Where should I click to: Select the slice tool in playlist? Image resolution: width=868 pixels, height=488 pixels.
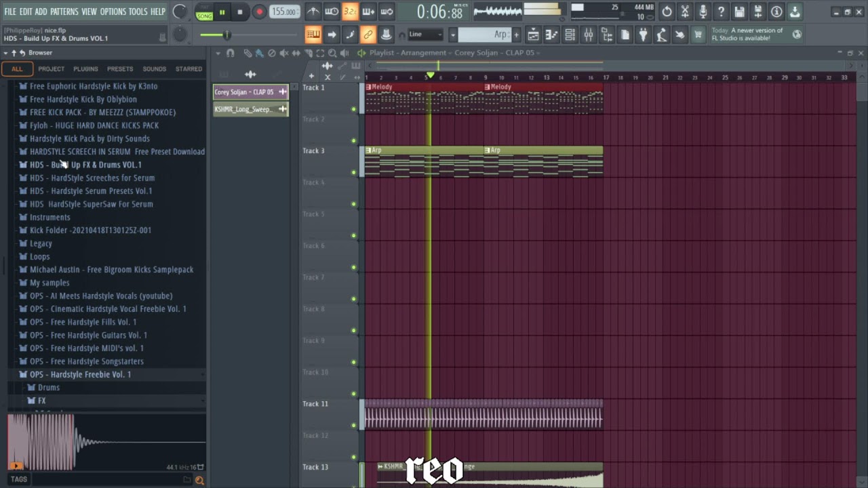308,53
